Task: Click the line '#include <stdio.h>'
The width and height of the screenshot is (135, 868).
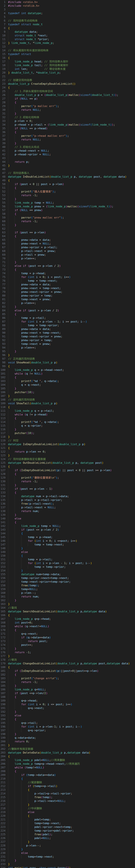Action: pyautogui.click(x=23, y=2)
